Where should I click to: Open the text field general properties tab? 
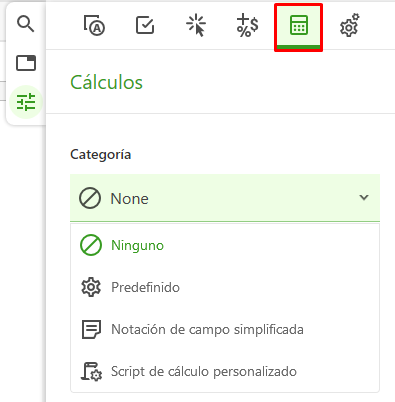(x=94, y=25)
